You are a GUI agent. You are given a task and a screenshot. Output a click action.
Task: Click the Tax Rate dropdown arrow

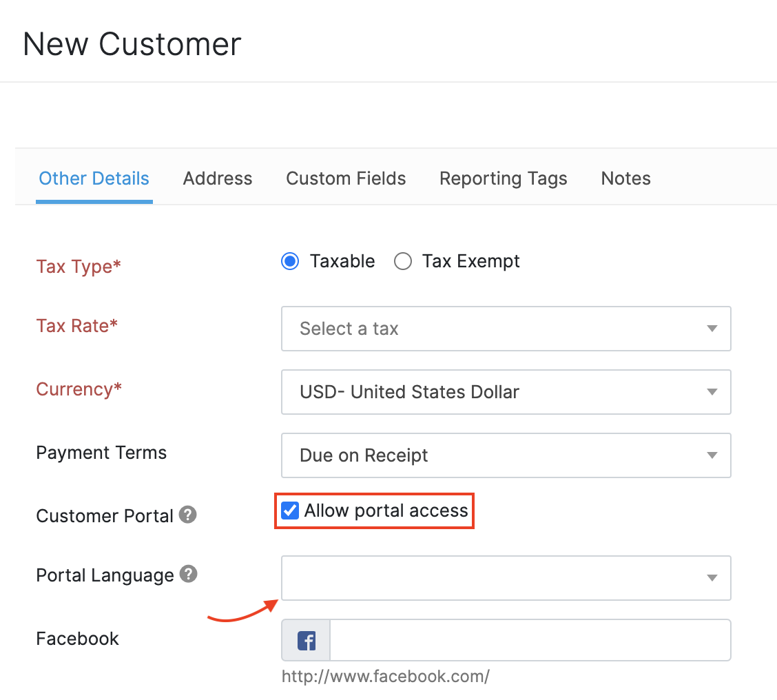pos(712,329)
